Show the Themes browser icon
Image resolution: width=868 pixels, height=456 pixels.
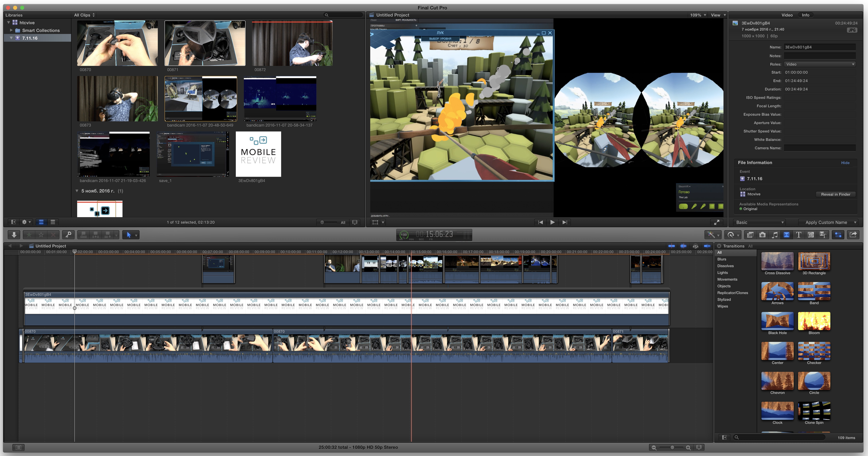[823, 235]
